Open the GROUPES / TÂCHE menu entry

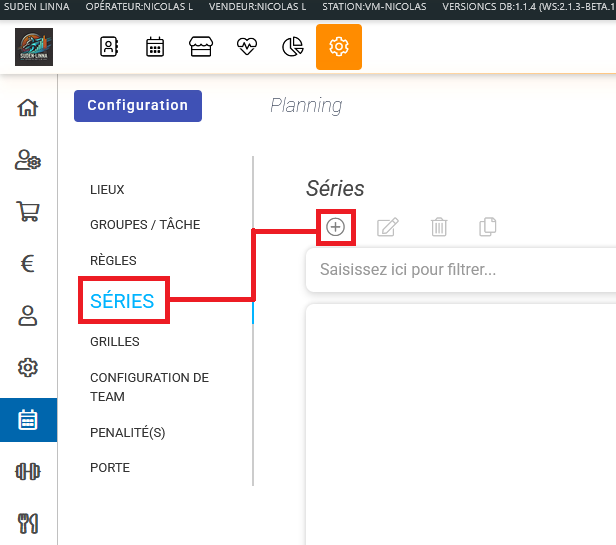pos(145,225)
